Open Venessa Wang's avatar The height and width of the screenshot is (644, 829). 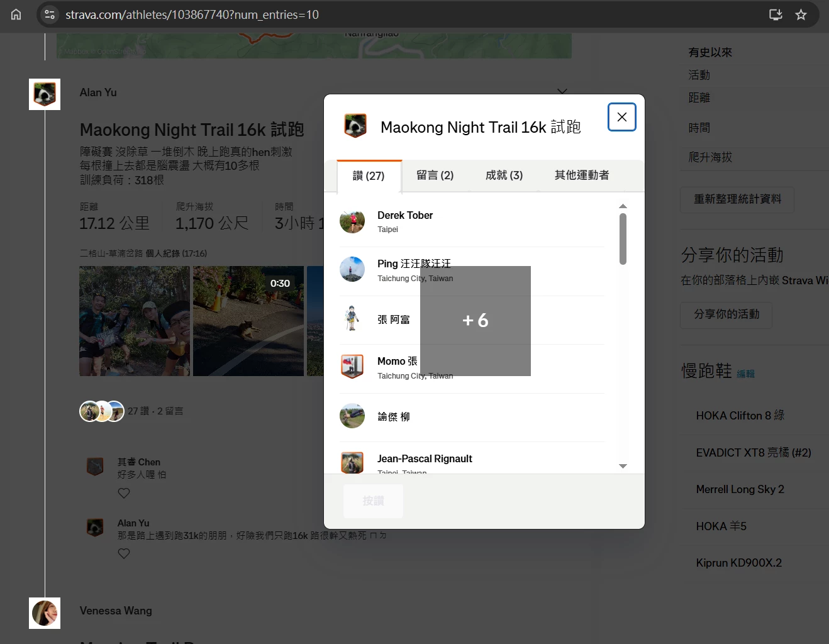pos(45,613)
